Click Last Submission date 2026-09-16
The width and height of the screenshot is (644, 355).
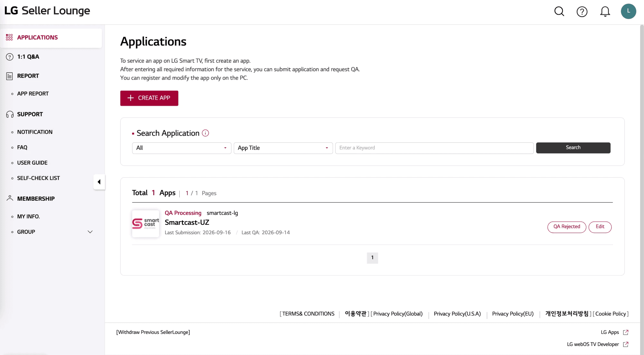[216, 232]
